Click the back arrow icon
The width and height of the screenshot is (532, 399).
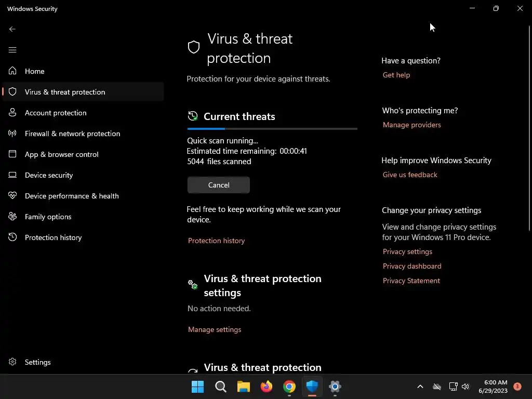(12, 29)
